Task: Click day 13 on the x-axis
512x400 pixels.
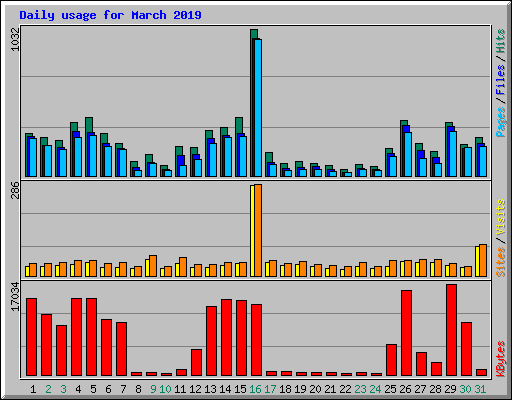Action: (210, 389)
